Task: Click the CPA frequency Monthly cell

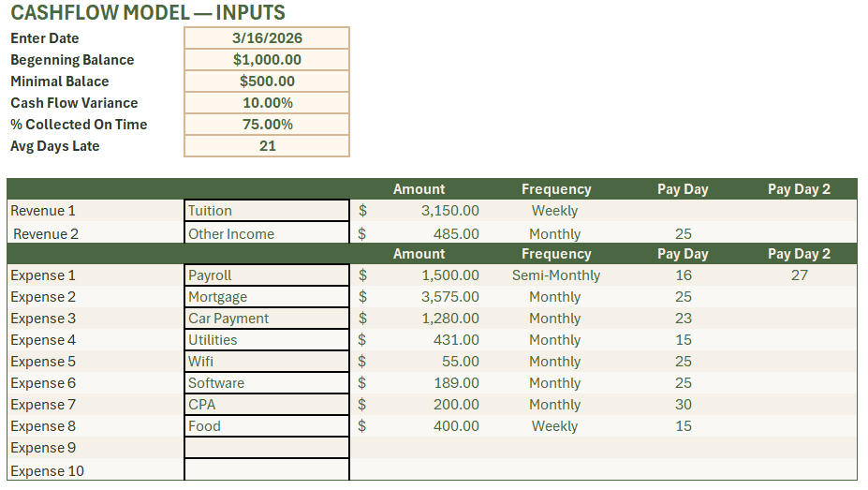Action: click(x=554, y=405)
